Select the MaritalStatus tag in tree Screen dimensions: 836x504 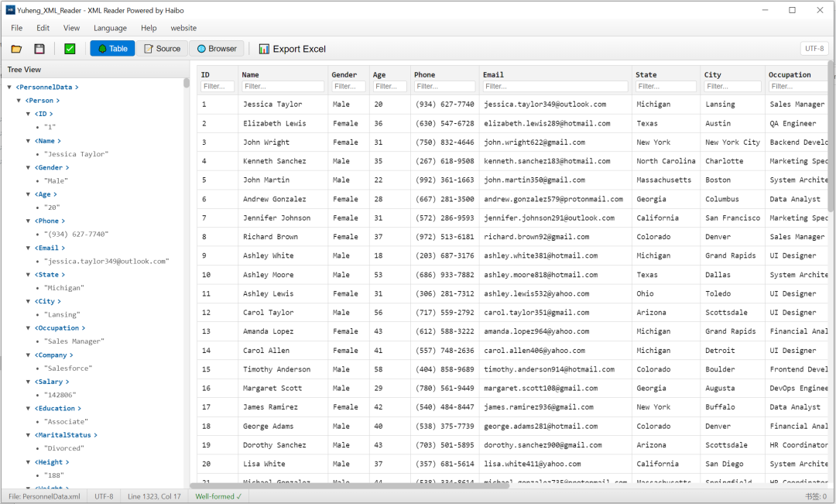pyautogui.click(x=66, y=435)
